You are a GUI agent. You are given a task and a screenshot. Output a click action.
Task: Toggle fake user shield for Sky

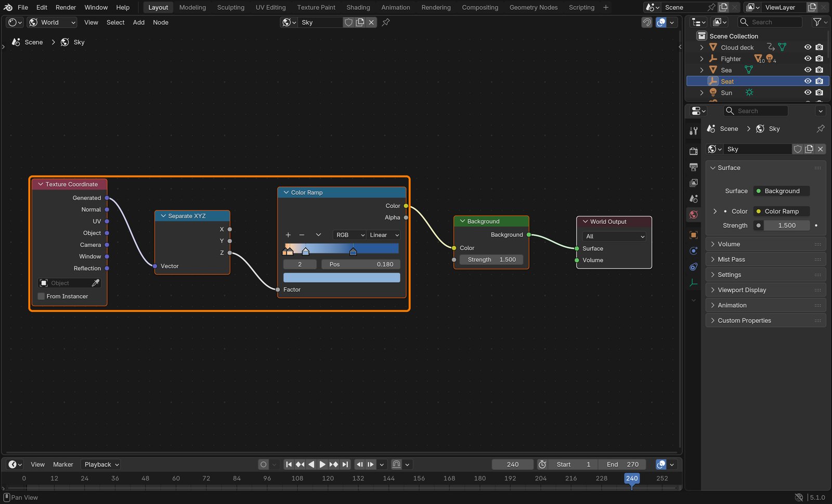(348, 22)
